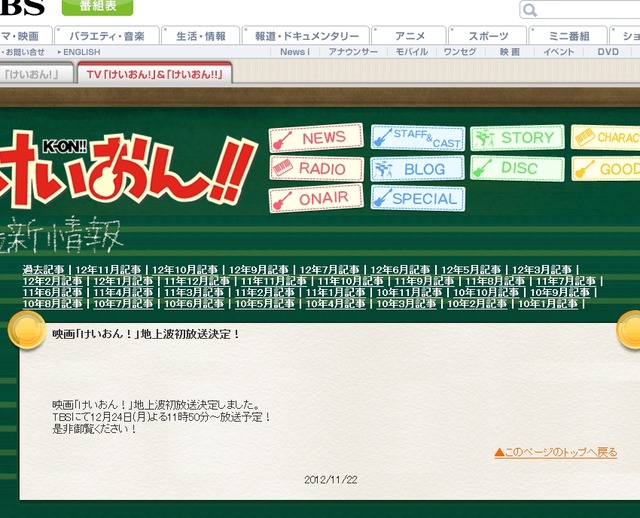Viewport: 640px width, 518px height.
Task: Open ワンセグ in sub navigation
Action: click(460, 52)
